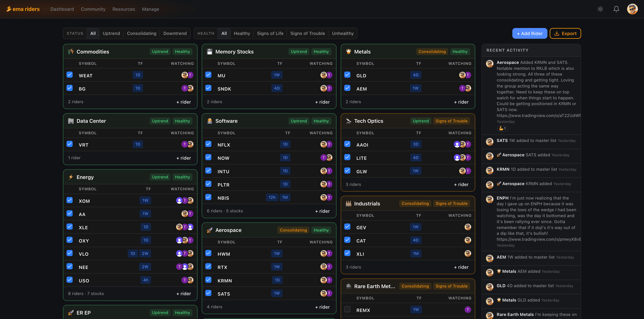Open your profile avatar menu
The image size is (644, 319).
(633, 9)
